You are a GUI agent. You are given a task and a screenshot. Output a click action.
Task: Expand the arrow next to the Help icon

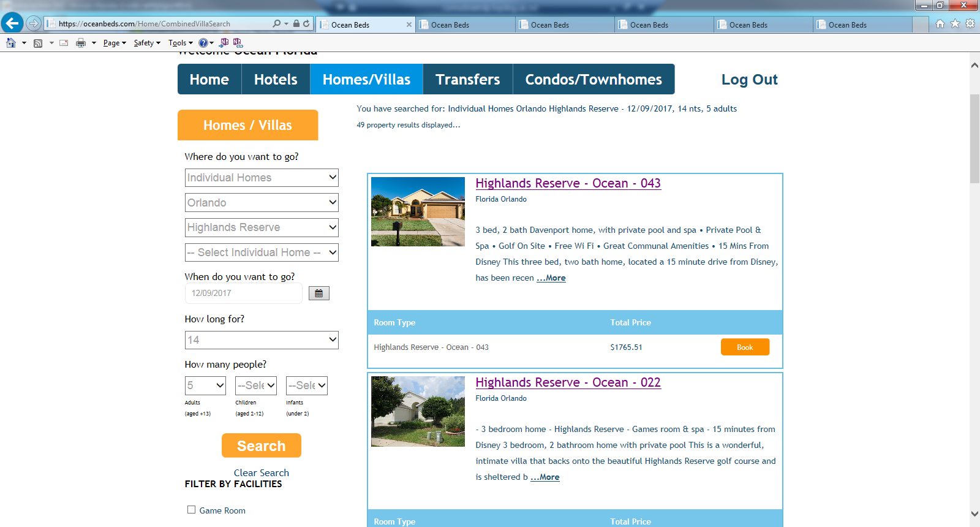pos(211,43)
